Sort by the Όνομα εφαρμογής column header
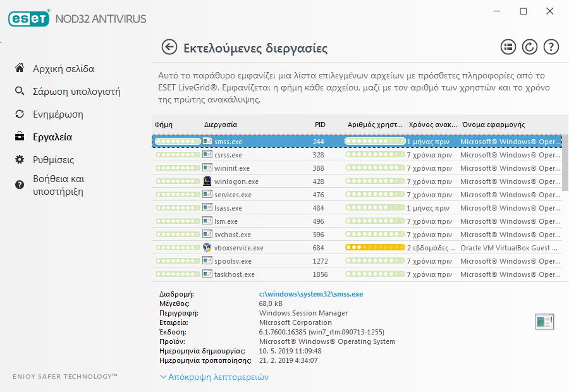This screenshot has width=569, height=392. coord(494,125)
